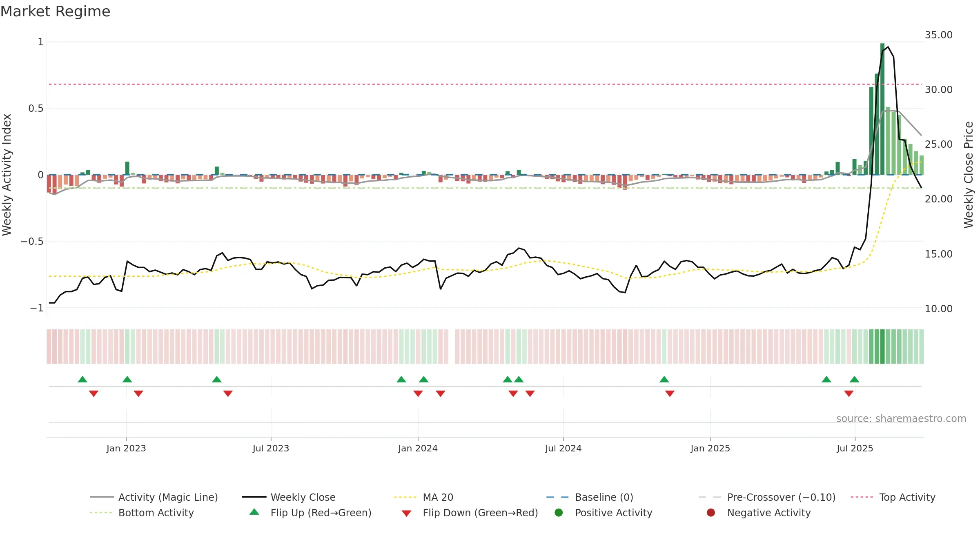This screenshot has width=980, height=551.
Task: Click the Jan 2025 x-axis label
Action: [710, 448]
